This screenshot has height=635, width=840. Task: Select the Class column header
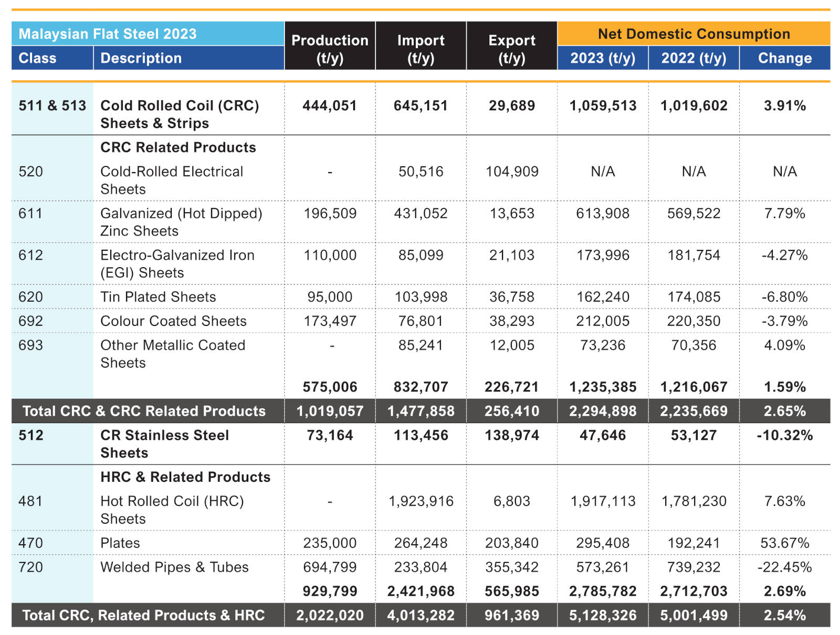[x=37, y=58]
